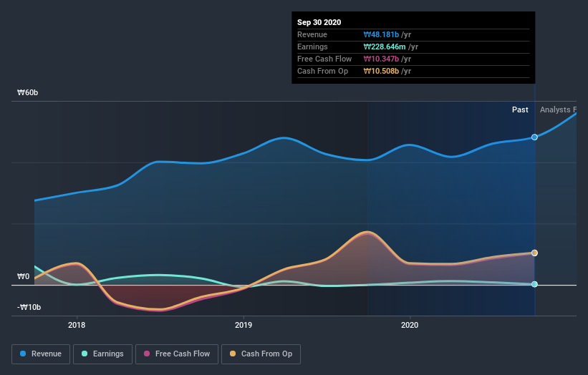Click the Free Cash Flow value ₩10.347b
Viewport: 588px width, 375px height.
[x=381, y=59]
